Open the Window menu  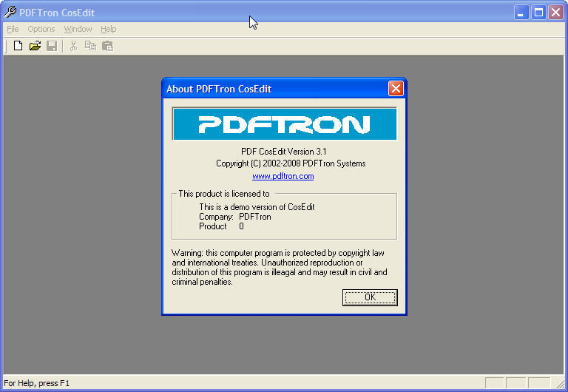click(x=78, y=29)
